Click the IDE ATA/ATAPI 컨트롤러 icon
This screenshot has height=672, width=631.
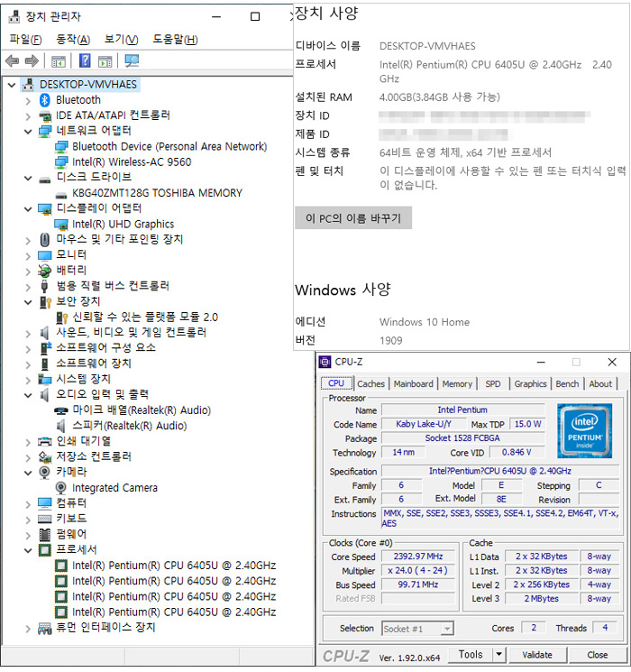pyautogui.click(x=44, y=115)
